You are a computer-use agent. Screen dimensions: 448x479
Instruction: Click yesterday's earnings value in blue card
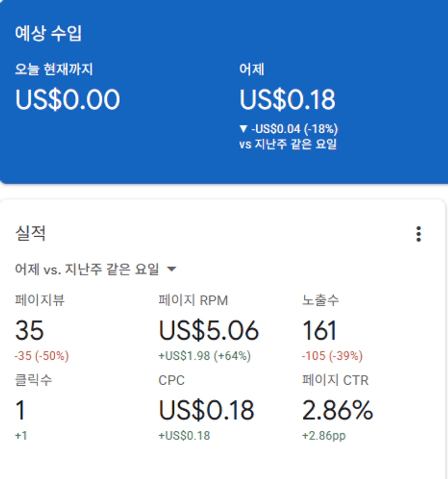point(288,99)
